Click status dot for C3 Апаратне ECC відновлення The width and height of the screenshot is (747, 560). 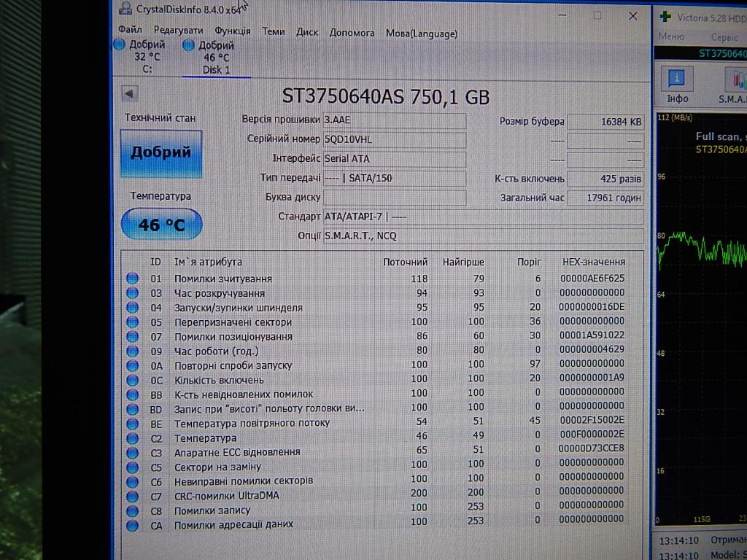click(133, 453)
